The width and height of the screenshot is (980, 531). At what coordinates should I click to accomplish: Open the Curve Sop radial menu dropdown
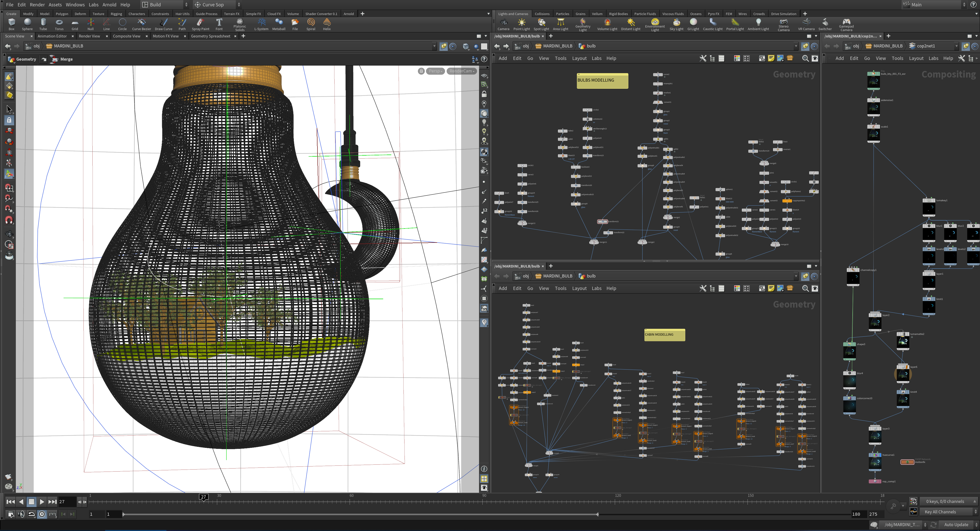coord(217,5)
